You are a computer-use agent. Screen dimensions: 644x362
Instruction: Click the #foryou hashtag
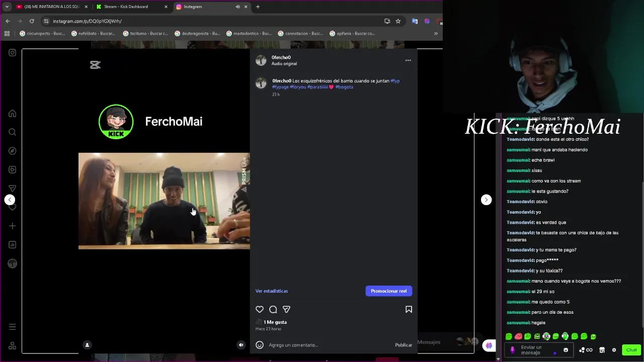coord(298,87)
